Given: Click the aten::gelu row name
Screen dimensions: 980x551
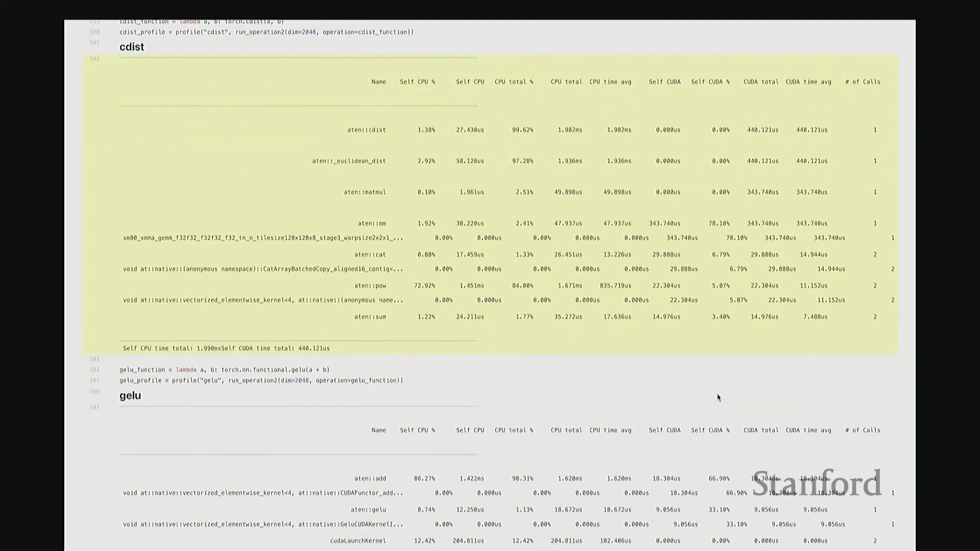Looking at the screenshot, I should (x=369, y=510).
